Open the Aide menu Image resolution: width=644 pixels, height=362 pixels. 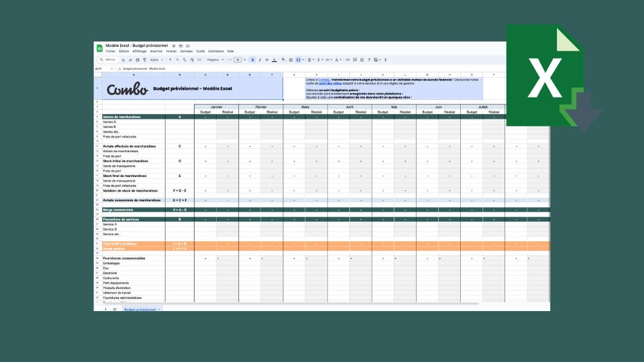230,52
